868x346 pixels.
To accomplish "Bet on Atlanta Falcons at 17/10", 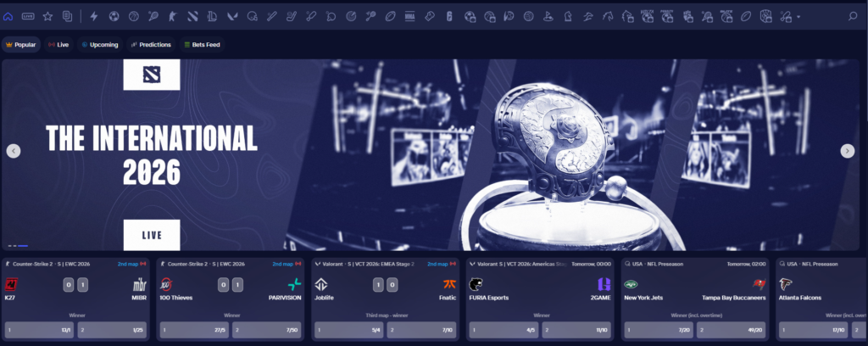I will [813, 330].
